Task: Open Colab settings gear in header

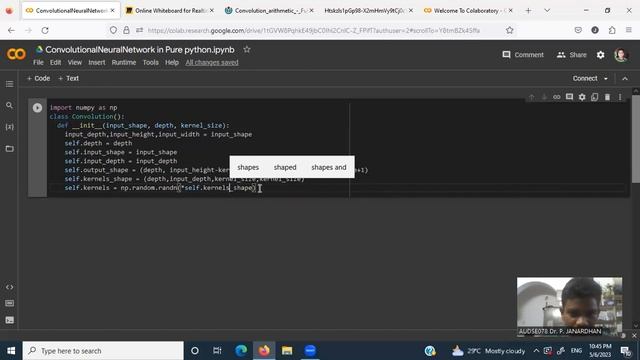Action: click(600, 55)
